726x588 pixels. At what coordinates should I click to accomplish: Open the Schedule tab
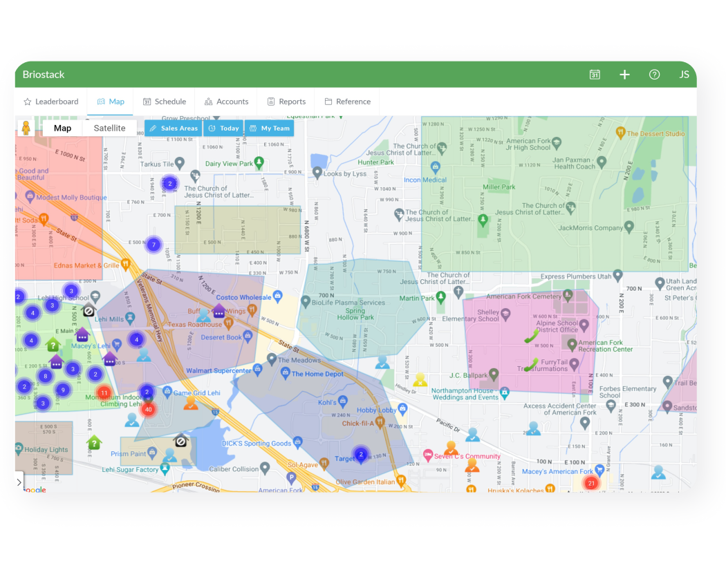[x=165, y=102]
